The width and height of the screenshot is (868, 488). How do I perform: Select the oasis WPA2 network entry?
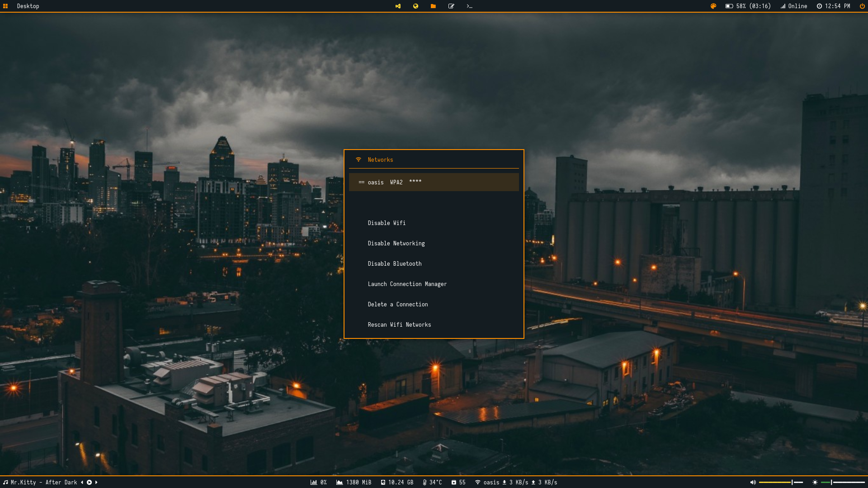pyautogui.click(x=434, y=182)
